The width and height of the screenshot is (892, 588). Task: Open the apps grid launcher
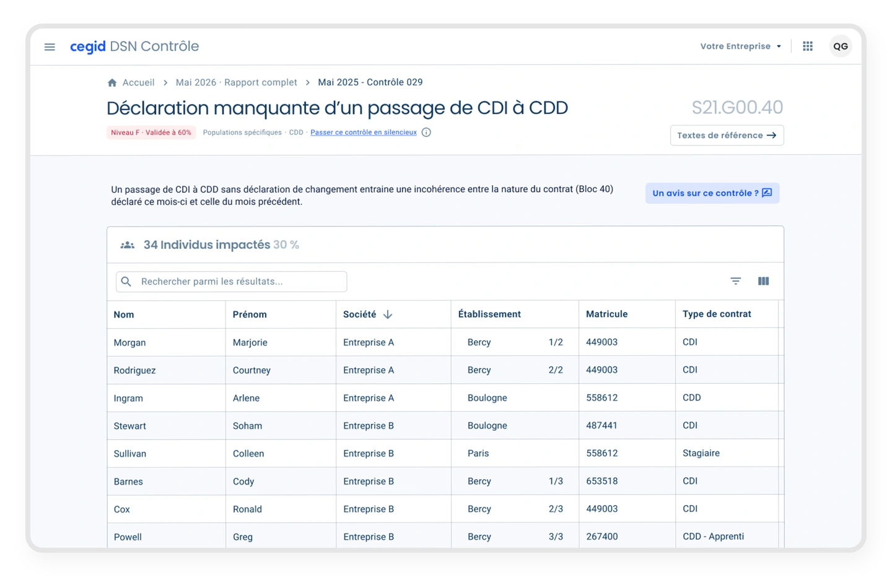pyautogui.click(x=808, y=46)
